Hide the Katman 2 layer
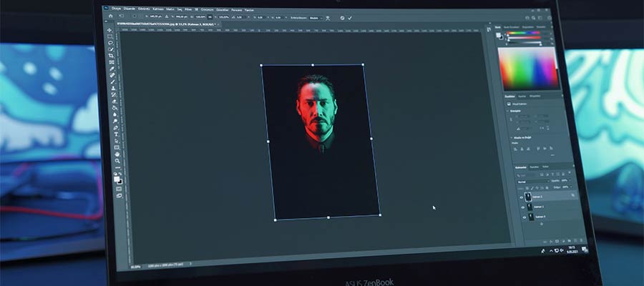This screenshot has height=286, width=644. tap(522, 196)
